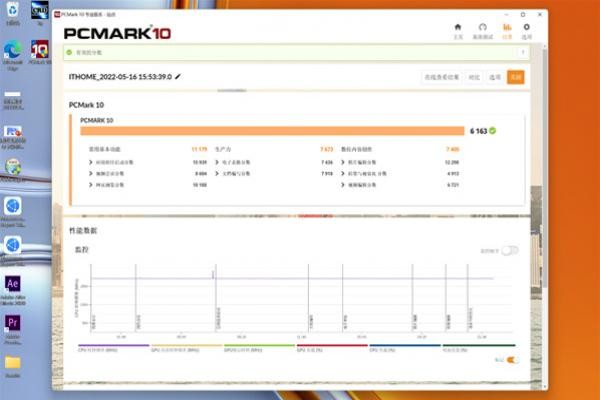Toggle the red GPU load legend

[332, 348]
